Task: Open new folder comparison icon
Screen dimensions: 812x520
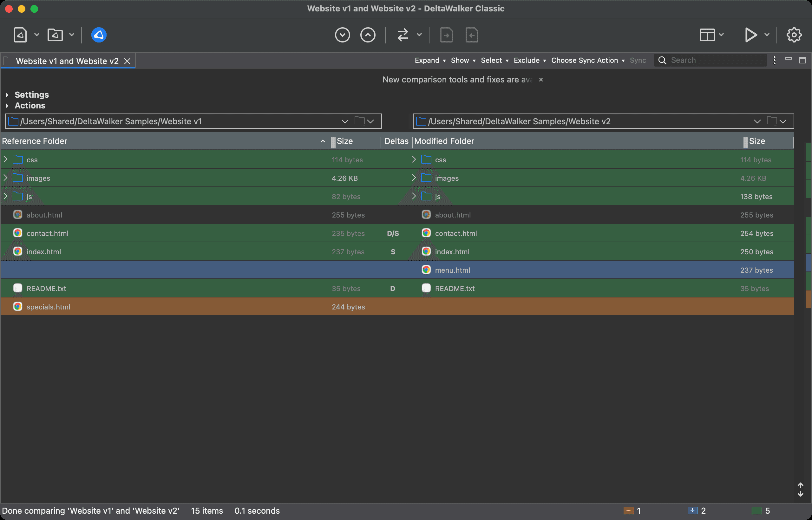Action: (55, 35)
